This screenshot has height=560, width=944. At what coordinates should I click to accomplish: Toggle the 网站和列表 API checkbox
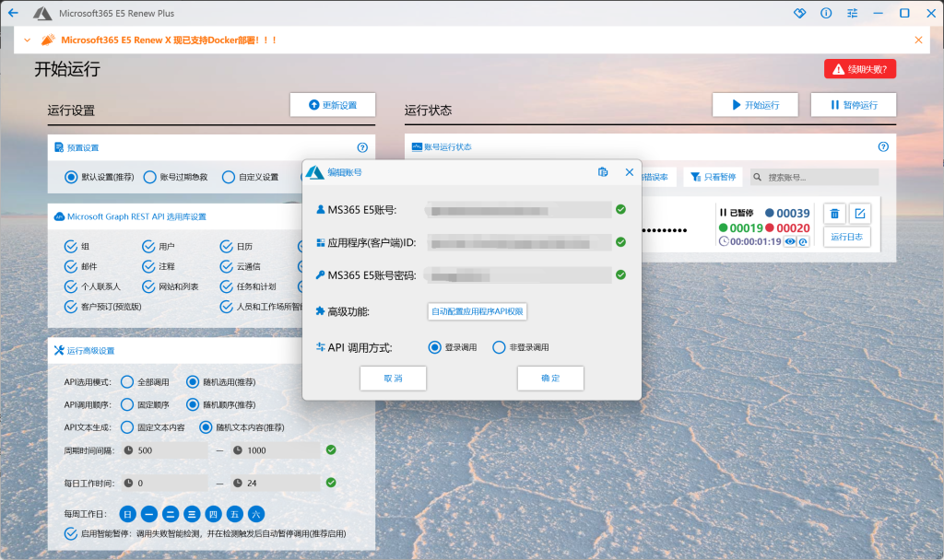coord(148,287)
